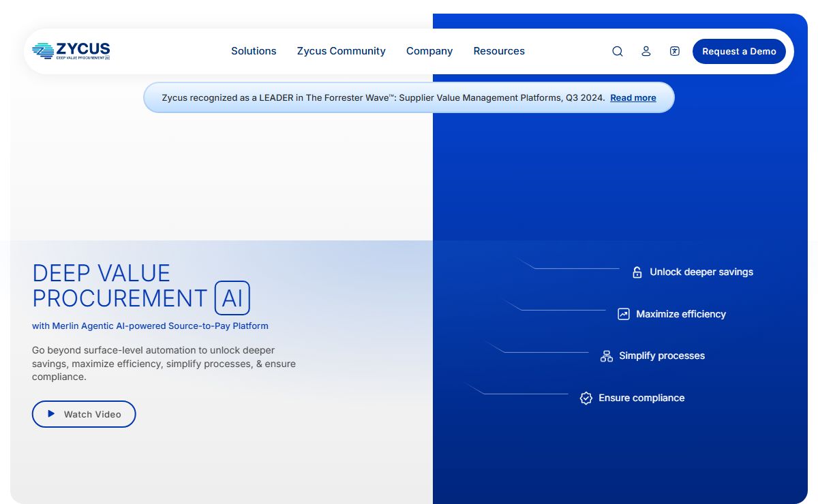Click the unlock padlock icon
Viewport: 818px width, 504px height.
point(637,272)
